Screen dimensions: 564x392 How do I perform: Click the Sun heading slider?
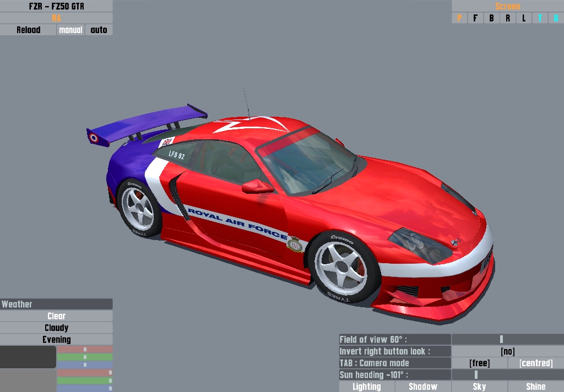click(x=507, y=375)
